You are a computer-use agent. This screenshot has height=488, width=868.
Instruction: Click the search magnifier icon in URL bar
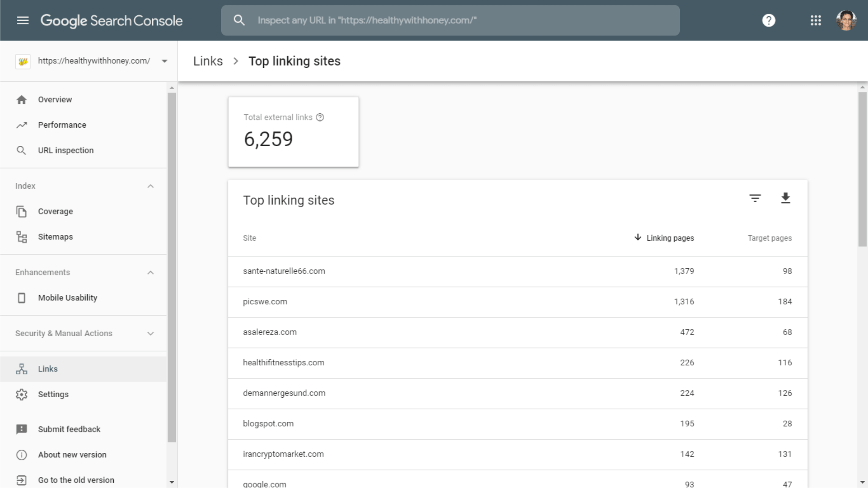[x=239, y=20]
